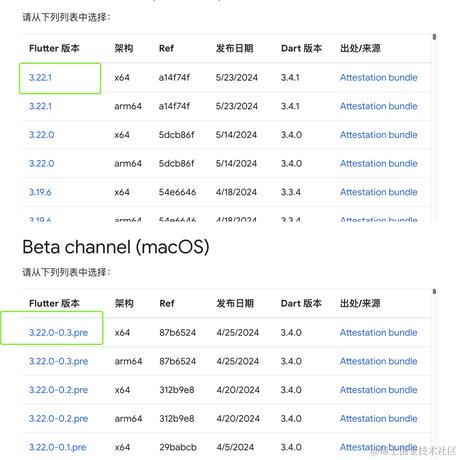The height and width of the screenshot is (460, 460).
Task: View Attestation bundle for 3.22.0 x64
Action: pos(379,135)
